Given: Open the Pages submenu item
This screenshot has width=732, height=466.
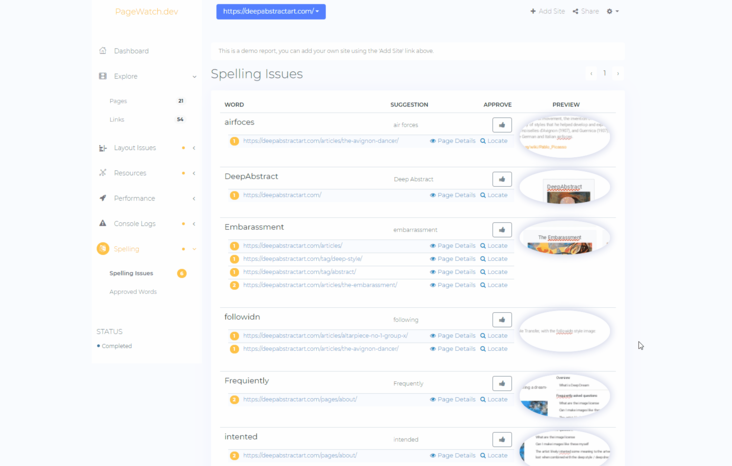Looking at the screenshot, I should 118,101.
